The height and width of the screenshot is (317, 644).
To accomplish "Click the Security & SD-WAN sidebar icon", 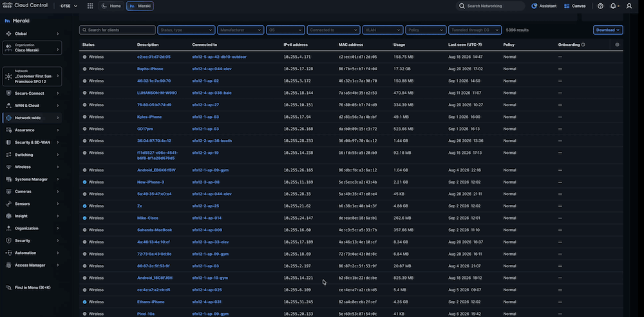I will tap(8, 142).
